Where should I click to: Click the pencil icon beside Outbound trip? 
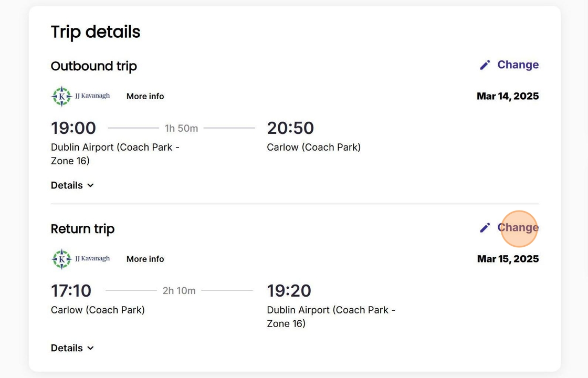[485, 65]
